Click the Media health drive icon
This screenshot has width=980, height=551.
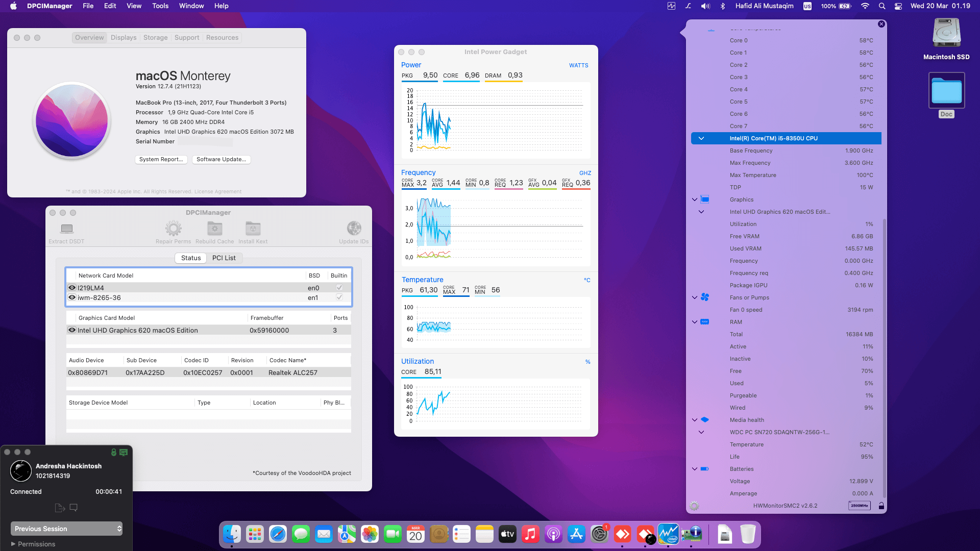(705, 419)
